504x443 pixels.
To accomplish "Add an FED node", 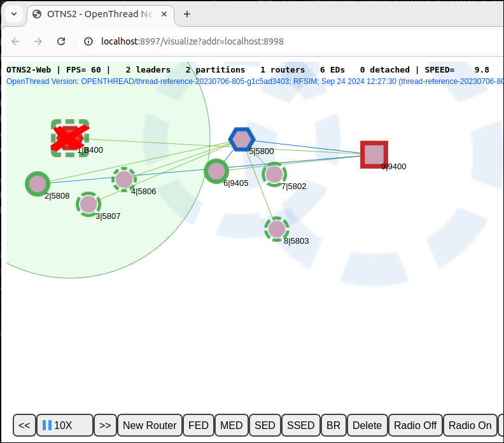I will (x=198, y=425).
